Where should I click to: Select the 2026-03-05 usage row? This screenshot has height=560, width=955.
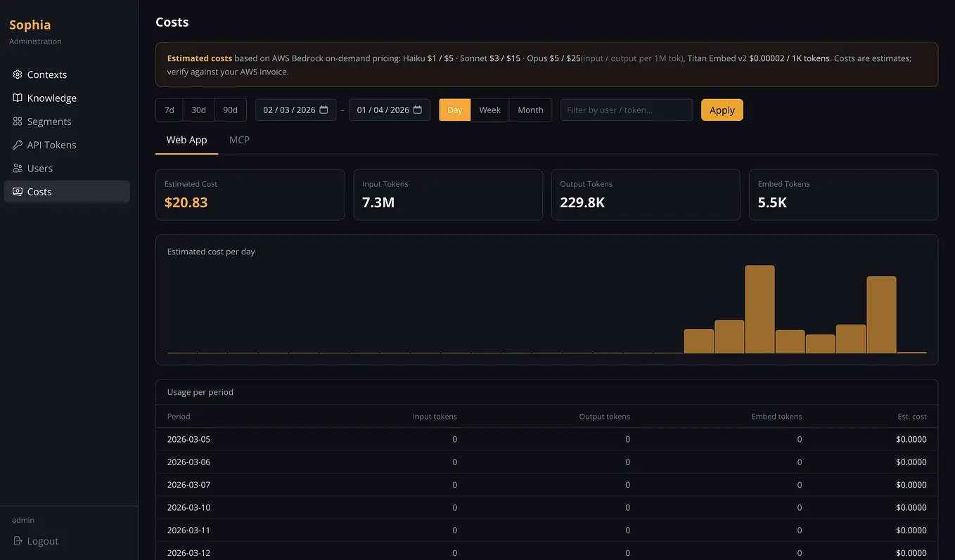[546, 439]
